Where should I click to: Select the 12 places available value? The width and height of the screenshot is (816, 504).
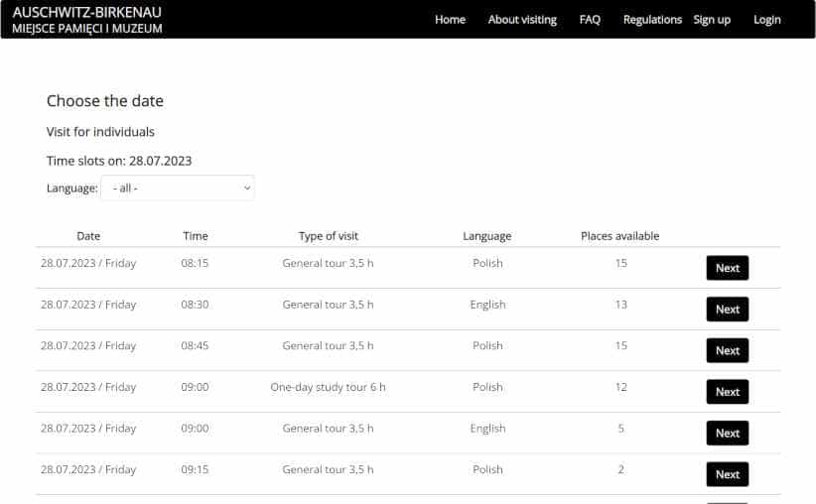pos(620,387)
